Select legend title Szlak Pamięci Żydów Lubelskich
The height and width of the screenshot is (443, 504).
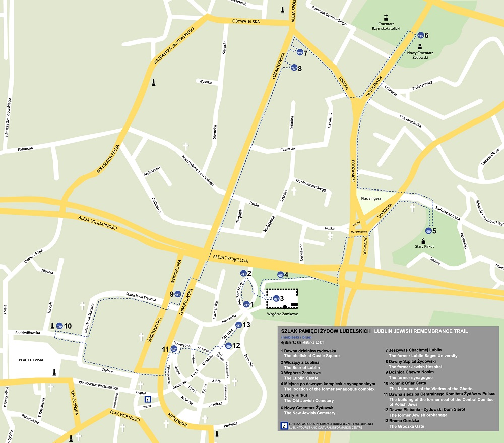pyautogui.click(x=326, y=331)
